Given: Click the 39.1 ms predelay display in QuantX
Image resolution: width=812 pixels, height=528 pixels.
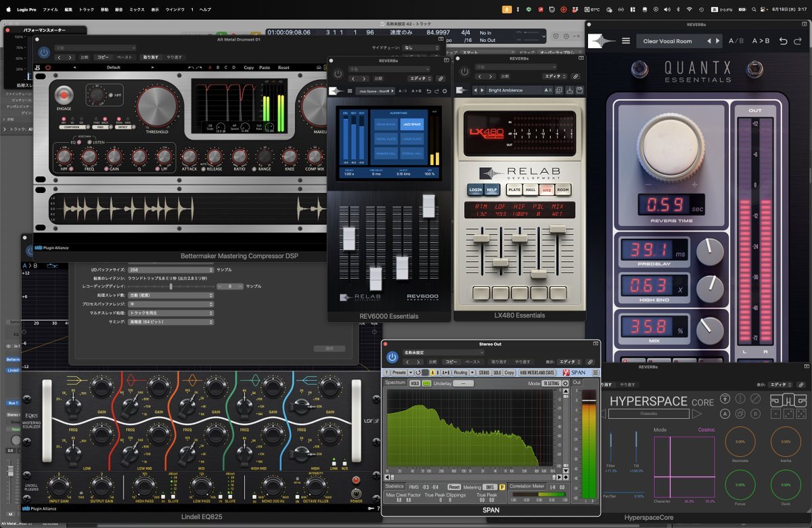Looking at the screenshot, I should click(x=654, y=250).
